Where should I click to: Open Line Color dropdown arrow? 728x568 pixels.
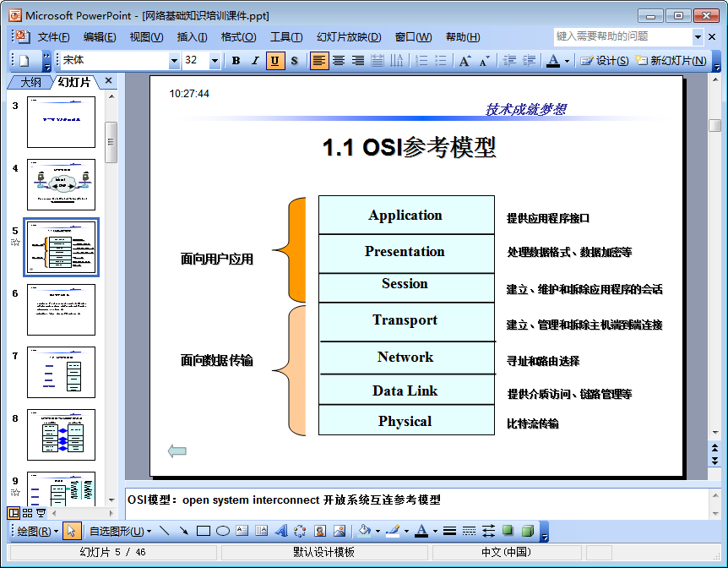(x=406, y=532)
